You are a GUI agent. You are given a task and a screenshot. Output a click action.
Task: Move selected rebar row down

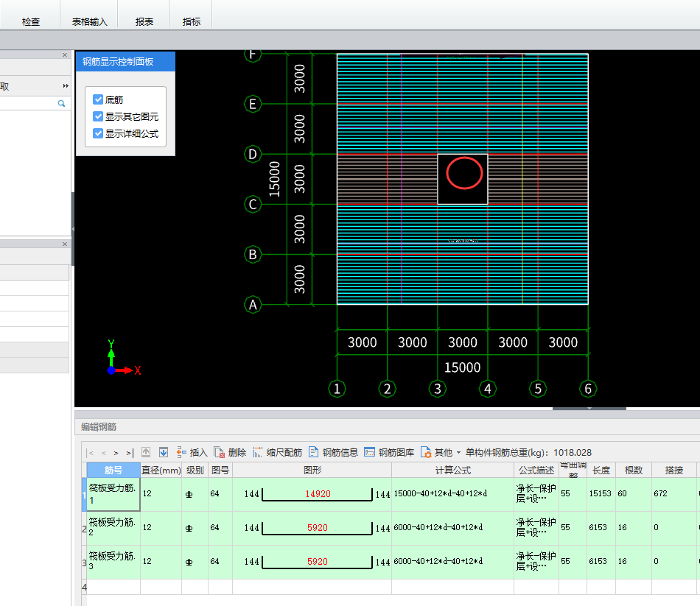pyautogui.click(x=164, y=453)
